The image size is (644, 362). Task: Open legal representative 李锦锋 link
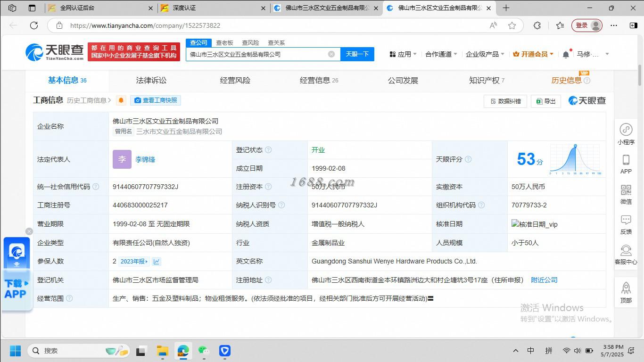click(x=145, y=159)
